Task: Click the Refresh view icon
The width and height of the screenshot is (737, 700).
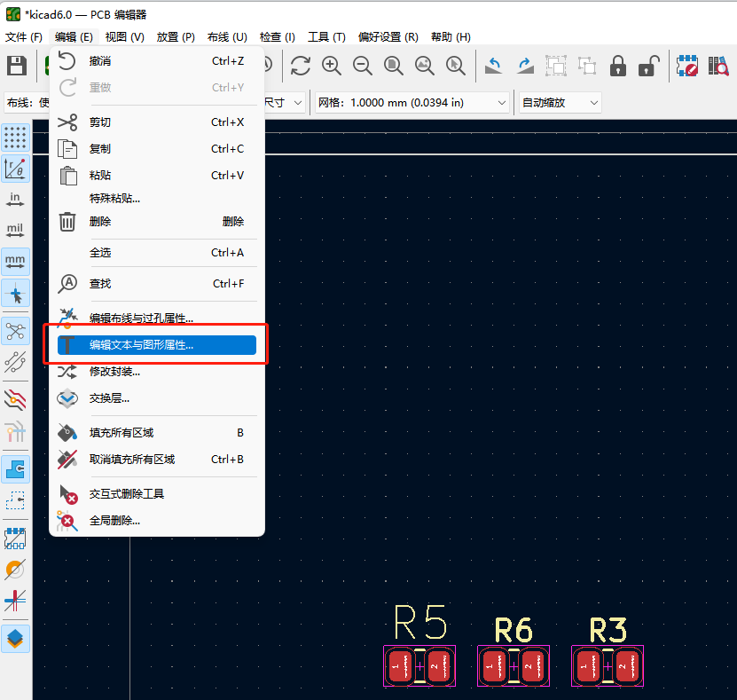Action: click(x=301, y=66)
